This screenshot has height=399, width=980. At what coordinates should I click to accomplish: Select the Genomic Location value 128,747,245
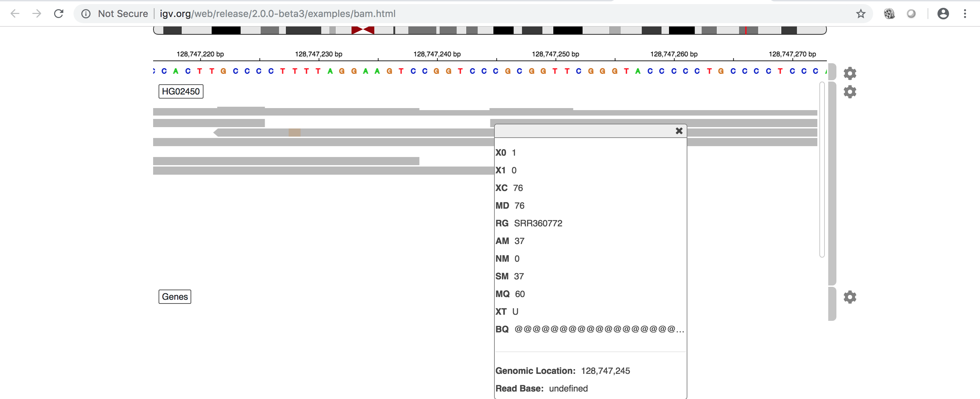(606, 370)
